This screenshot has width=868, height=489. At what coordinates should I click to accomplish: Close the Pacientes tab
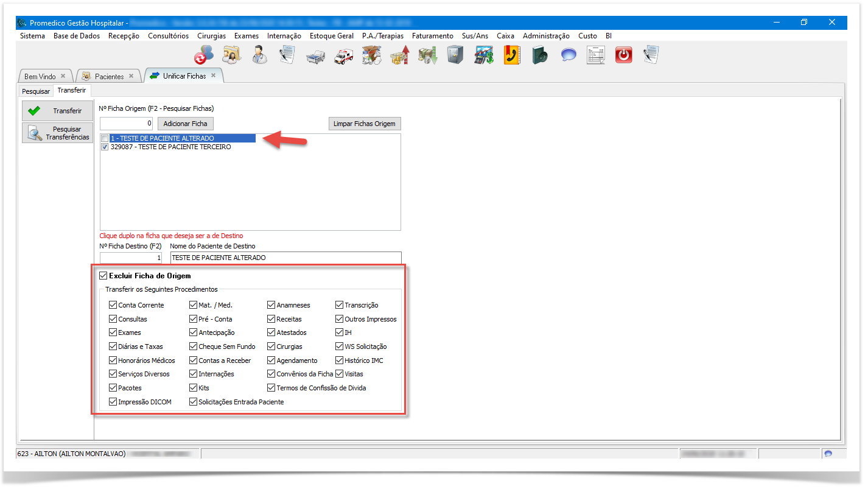131,76
